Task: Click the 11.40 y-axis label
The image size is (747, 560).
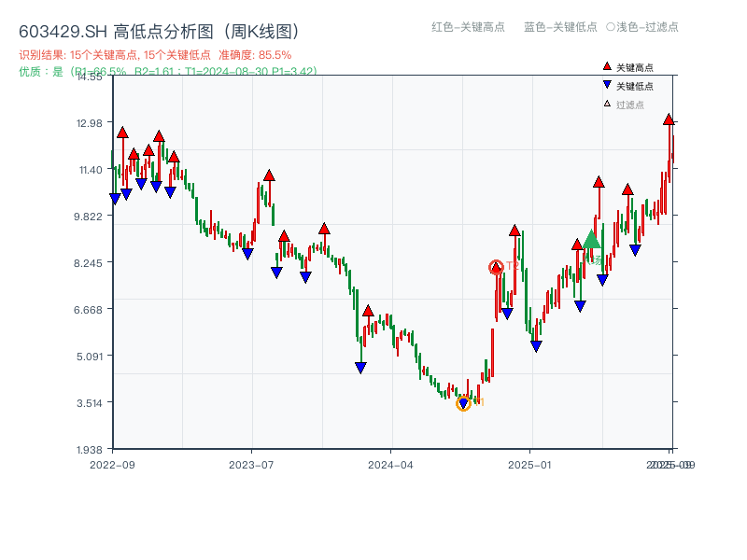Action: (x=91, y=170)
